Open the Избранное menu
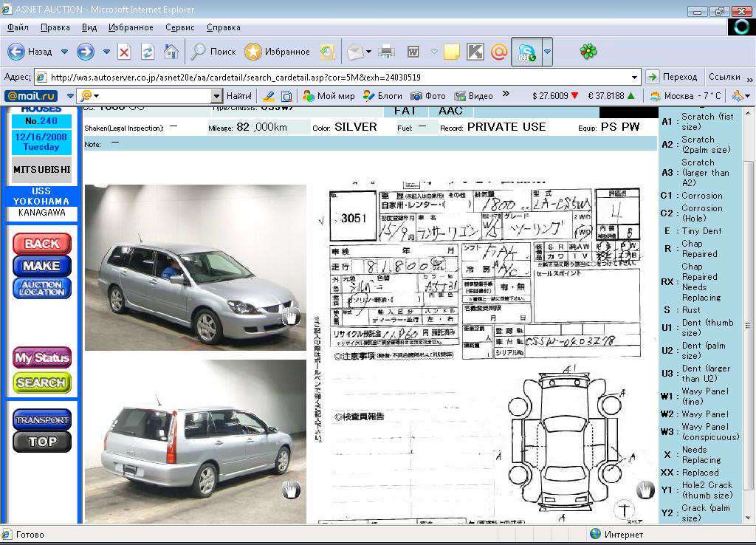The image size is (756, 545). pos(131,27)
